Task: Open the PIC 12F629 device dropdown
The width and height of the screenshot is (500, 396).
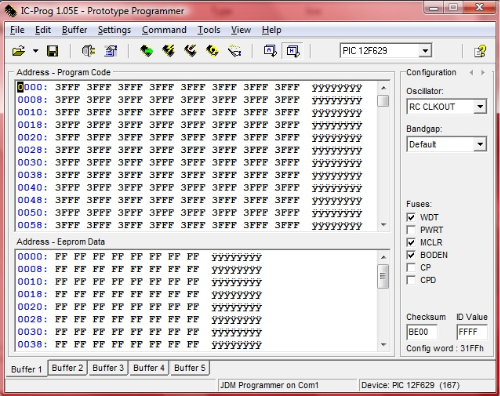Action: 425,51
